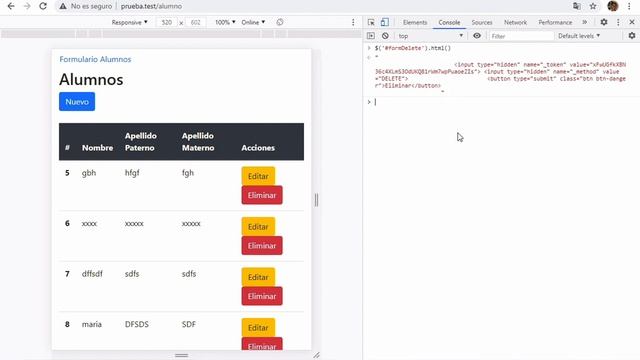Screen dimensions: 640x360
Task: Open device toolbar more options menu
Action: [353, 22]
